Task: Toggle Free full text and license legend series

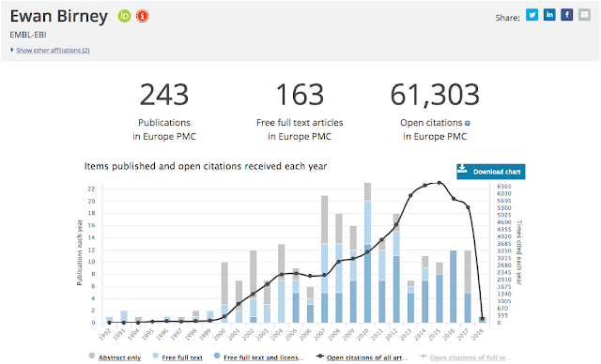Action: [x=264, y=357]
